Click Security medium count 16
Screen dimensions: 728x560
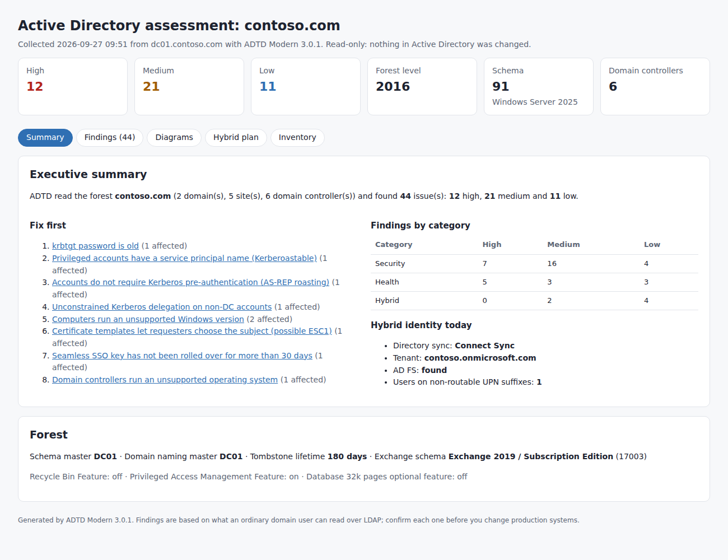pyautogui.click(x=591, y=264)
